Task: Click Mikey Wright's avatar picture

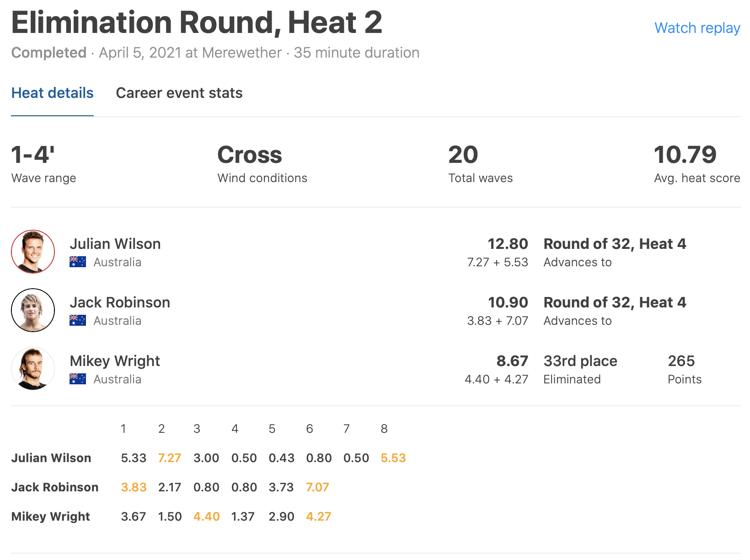Action: click(33, 369)
